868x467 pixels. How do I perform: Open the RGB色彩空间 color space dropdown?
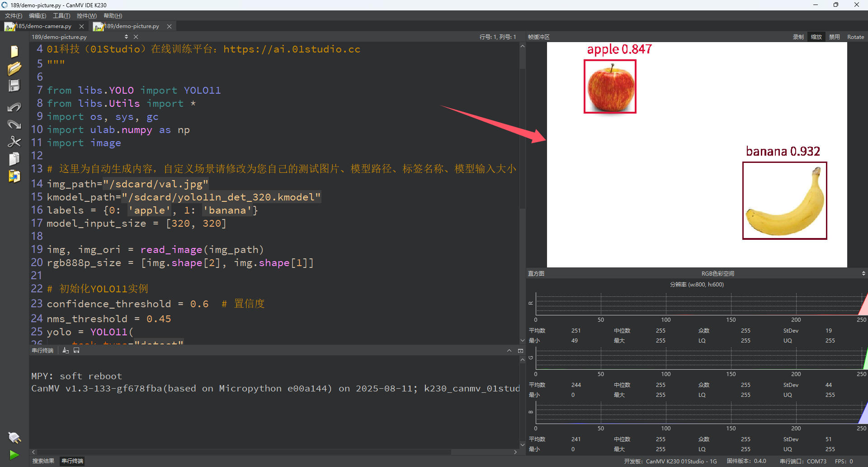pos(863,273)
